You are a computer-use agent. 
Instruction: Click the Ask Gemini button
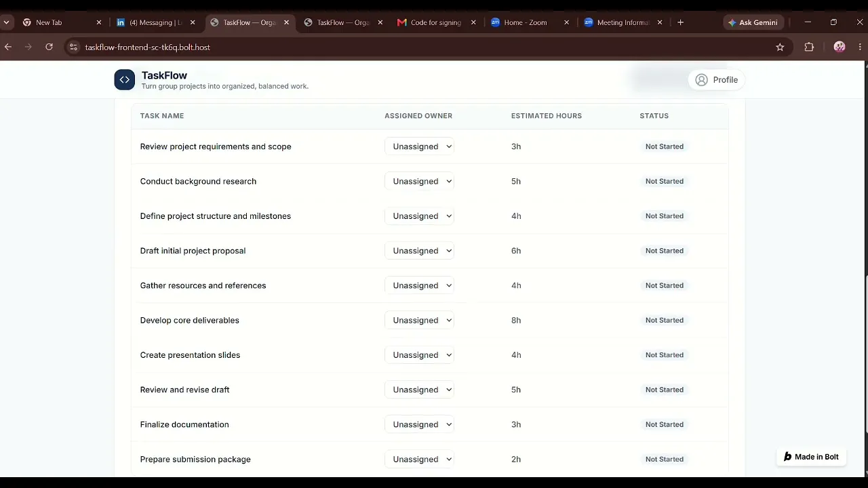(x=753, y=22)
